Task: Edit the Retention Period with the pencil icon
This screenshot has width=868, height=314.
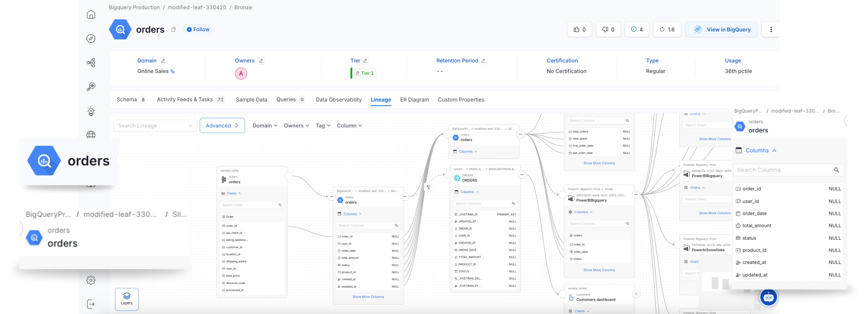Action: coord(483,61)
